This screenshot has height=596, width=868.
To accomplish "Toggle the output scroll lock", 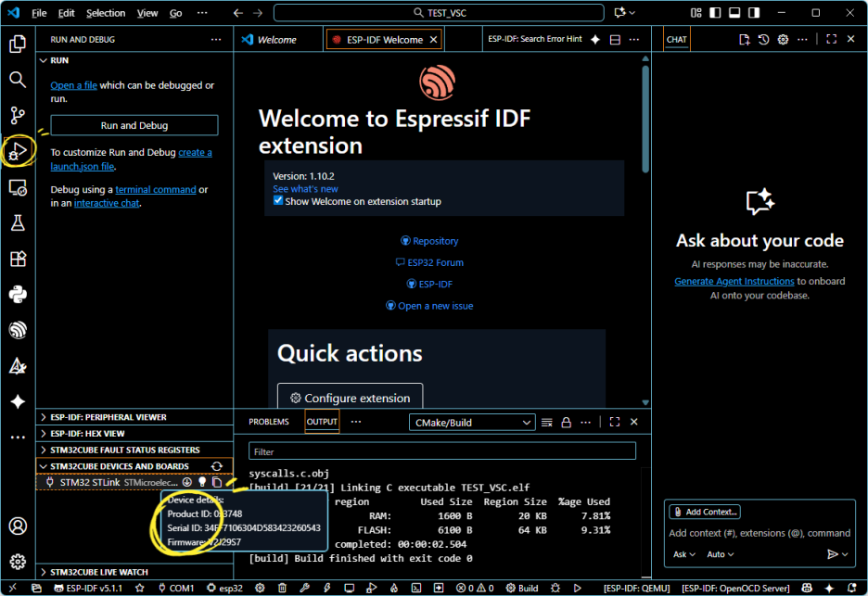I will [566, 423].
